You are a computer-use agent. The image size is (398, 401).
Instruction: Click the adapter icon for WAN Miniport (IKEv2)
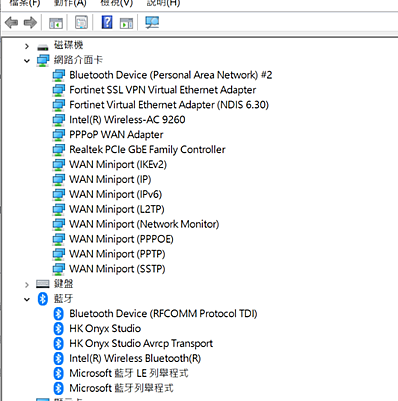[59, 165]
